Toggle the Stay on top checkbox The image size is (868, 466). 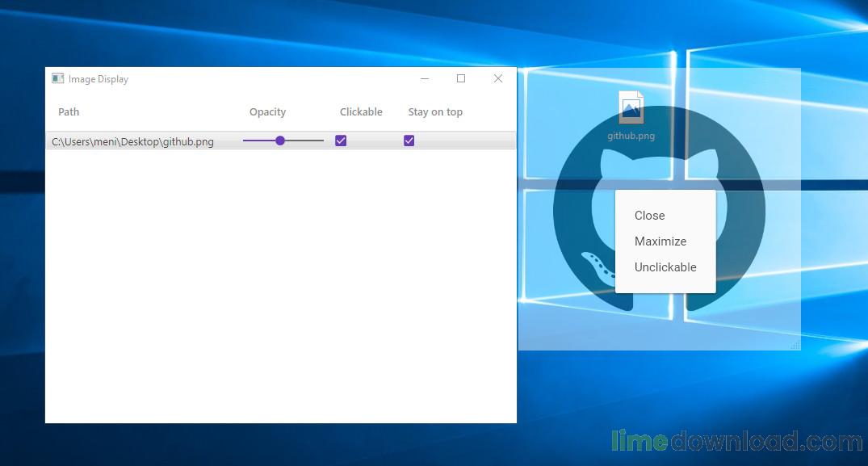tap(409, 141)
